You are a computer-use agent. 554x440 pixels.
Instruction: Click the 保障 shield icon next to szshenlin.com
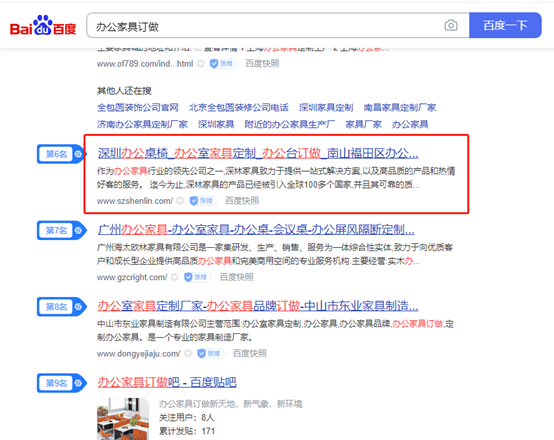pyautogui.click(x=202, y=201)
